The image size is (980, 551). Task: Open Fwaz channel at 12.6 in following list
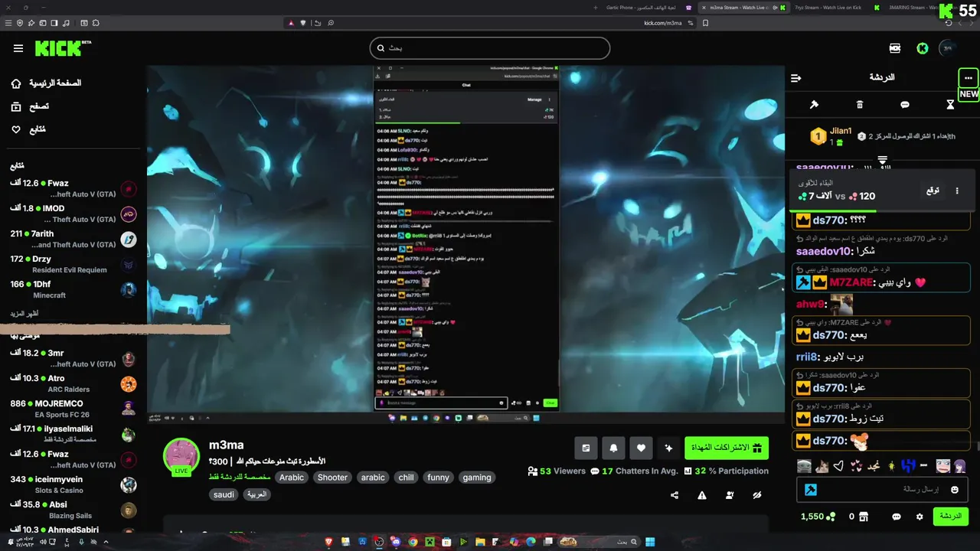[x=73, y=188]
